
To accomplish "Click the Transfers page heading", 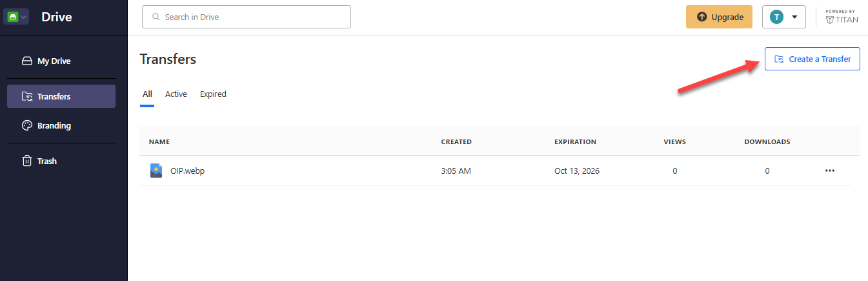I will coord(168,59).
